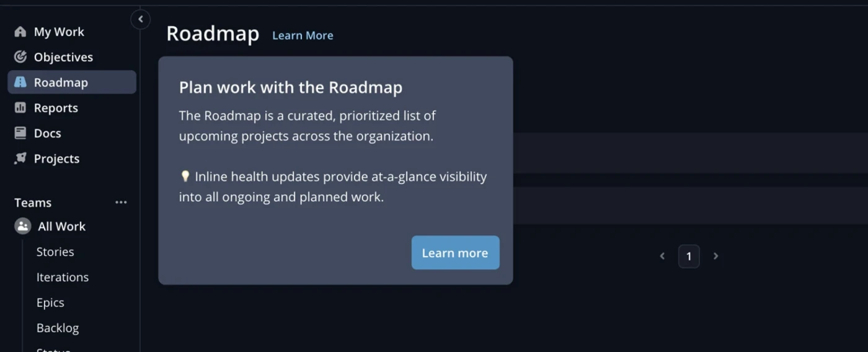Go to the next page arrow
Image resolution: width=868 pixels, height=352 pixels.
tap(715, 256)
